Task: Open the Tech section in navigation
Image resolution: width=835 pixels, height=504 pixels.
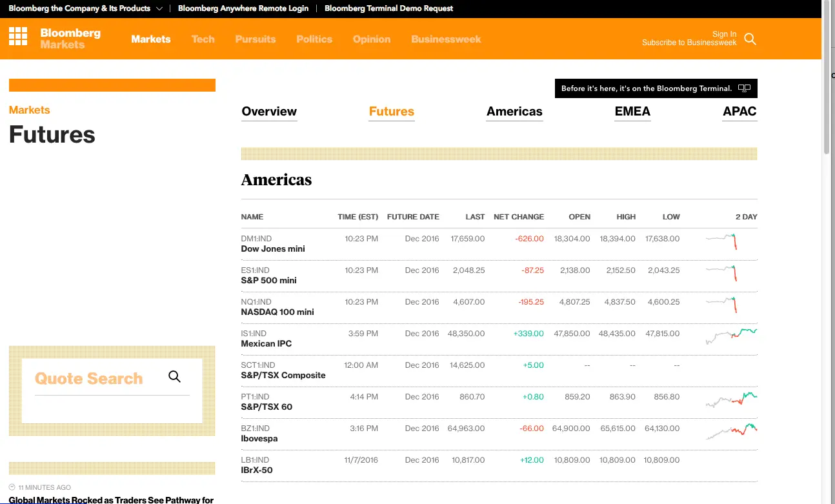Action: pos(203,39)
